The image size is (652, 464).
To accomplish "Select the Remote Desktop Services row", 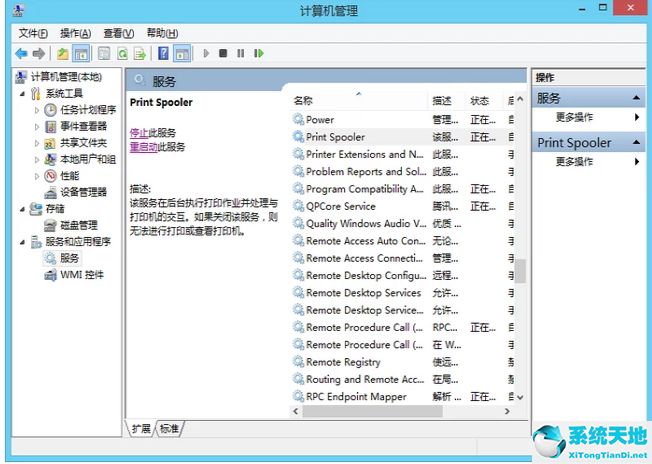I will [x=403, y=293].
